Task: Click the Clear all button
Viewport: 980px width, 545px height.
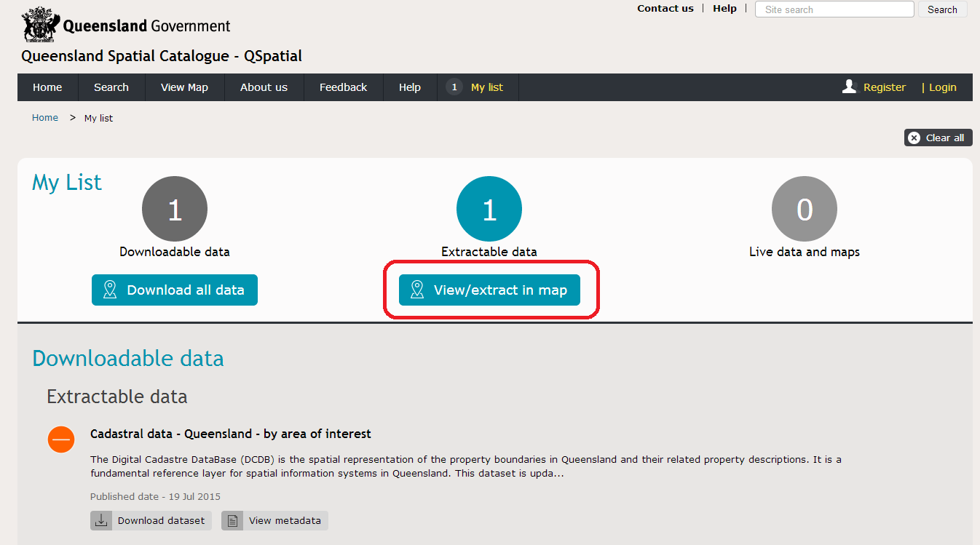Action: point(938,138)
